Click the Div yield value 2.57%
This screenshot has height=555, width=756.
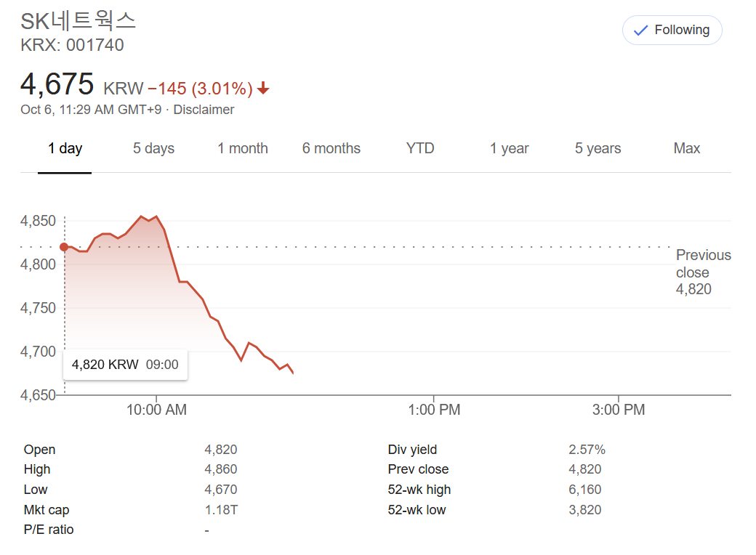tap(586, 450)
